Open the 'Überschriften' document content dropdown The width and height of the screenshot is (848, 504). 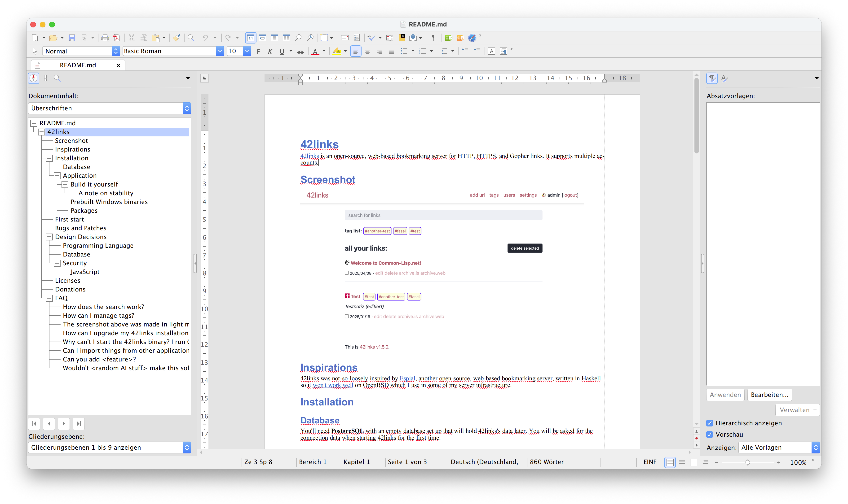pos(110,108)
